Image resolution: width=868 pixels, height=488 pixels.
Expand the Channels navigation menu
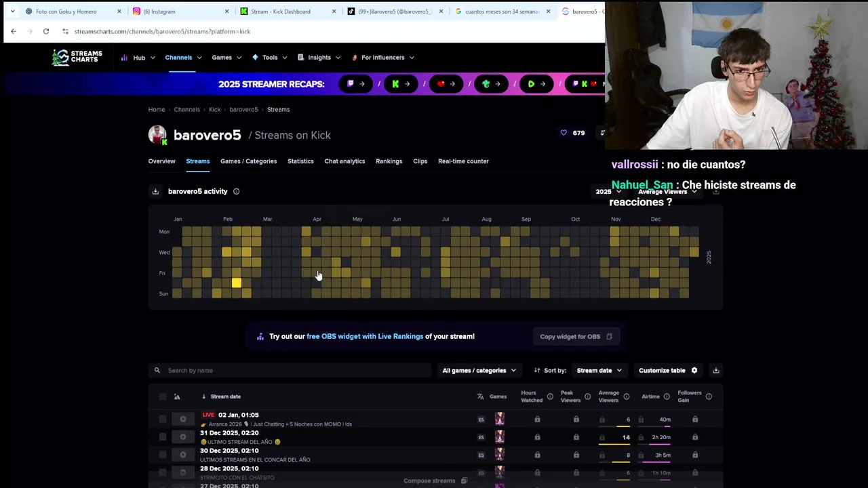[x=183, y=58]
